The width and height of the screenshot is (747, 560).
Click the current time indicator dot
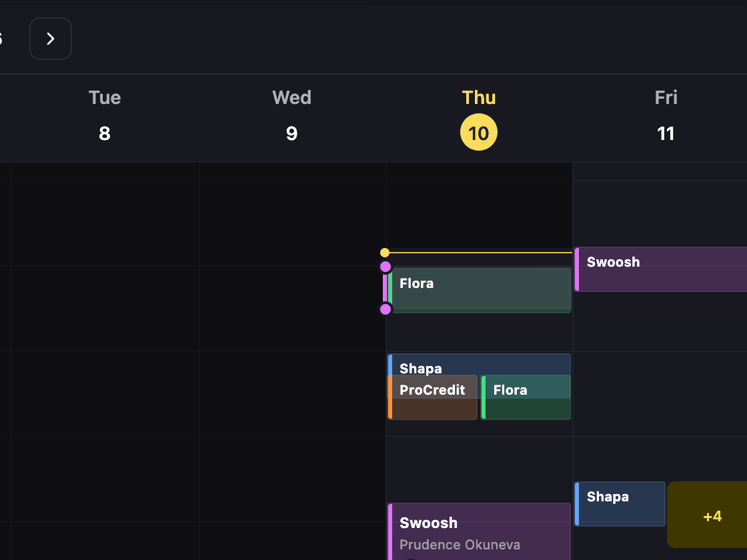pos(385,253)
